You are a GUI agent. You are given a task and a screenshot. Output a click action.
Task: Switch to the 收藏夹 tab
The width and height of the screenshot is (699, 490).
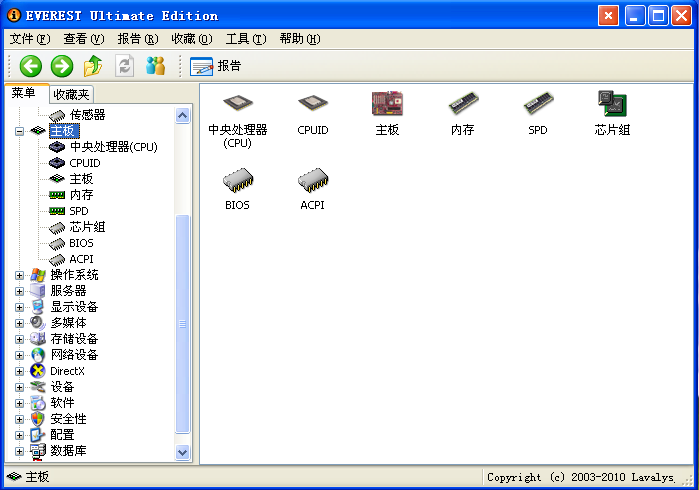[71, 95]
